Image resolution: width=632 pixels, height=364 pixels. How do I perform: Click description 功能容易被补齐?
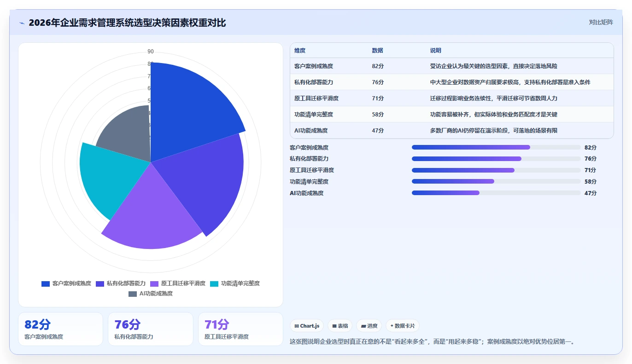[494, 115]
